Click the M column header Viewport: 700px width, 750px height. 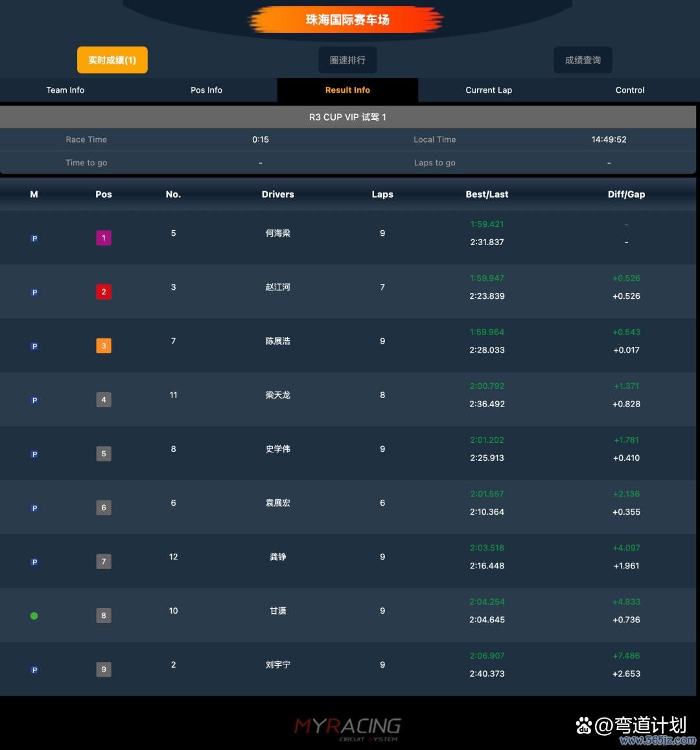pos(34,194)
